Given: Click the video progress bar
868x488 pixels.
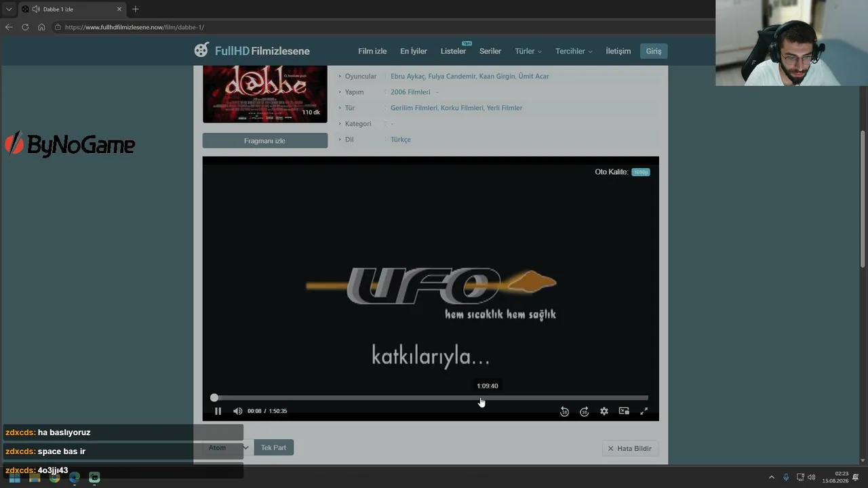Looking at the screenshot, I should click(x=431, y=398).
